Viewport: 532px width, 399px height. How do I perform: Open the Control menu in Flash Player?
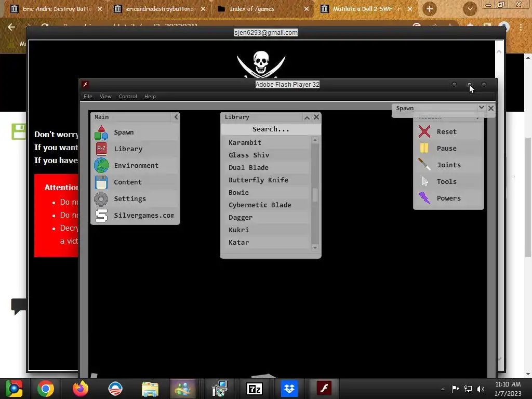pyautogui.click(x=128, y=97)
